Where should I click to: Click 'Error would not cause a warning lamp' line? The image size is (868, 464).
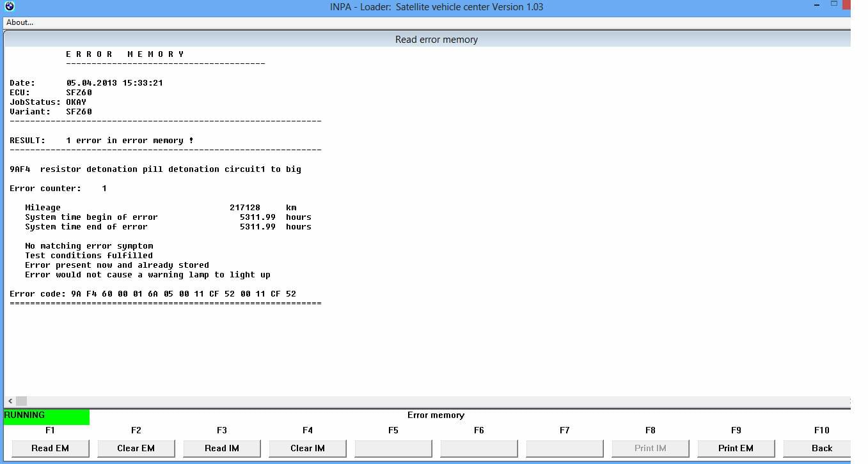click(x=148, y=275)
